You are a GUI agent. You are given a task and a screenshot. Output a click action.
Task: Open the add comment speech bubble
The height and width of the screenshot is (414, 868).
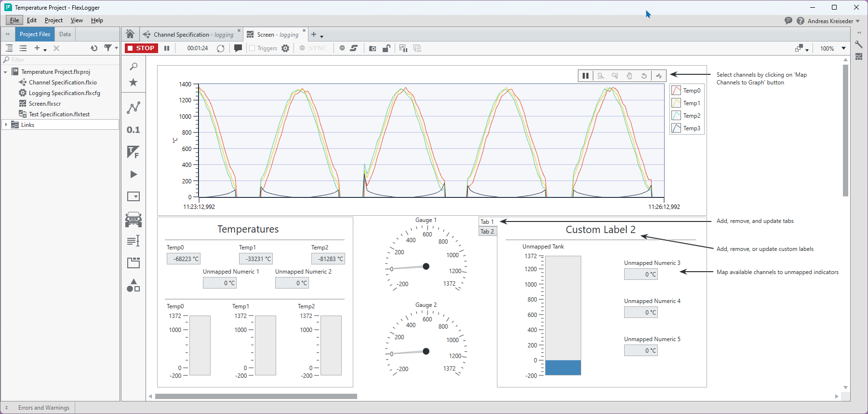pos(238,48)
